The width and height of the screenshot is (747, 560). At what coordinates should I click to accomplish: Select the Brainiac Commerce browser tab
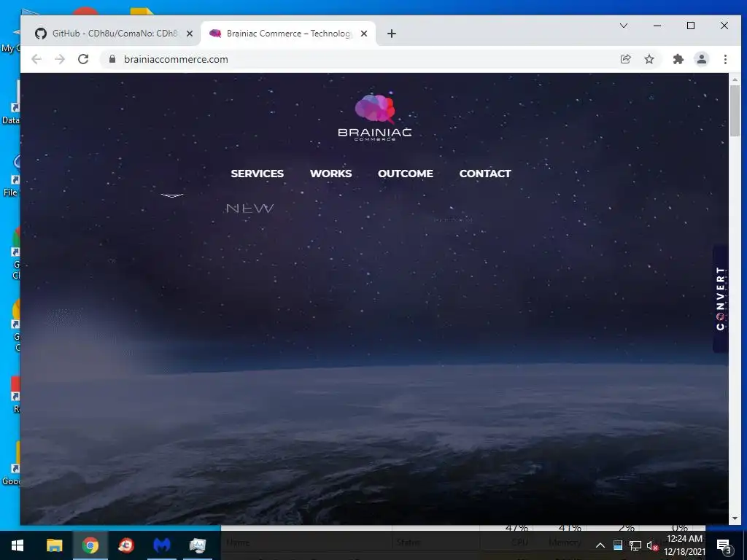pyautogui.click(x=287, y=34)
